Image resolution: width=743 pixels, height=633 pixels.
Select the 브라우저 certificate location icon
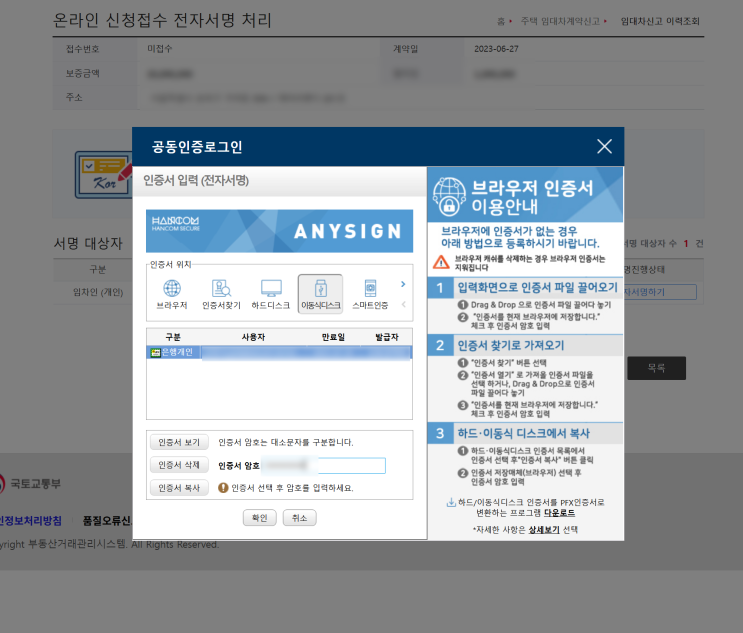[172, 294]
